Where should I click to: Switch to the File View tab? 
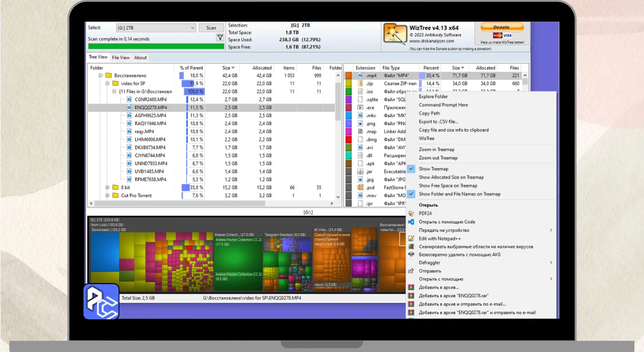coord(121,58)
